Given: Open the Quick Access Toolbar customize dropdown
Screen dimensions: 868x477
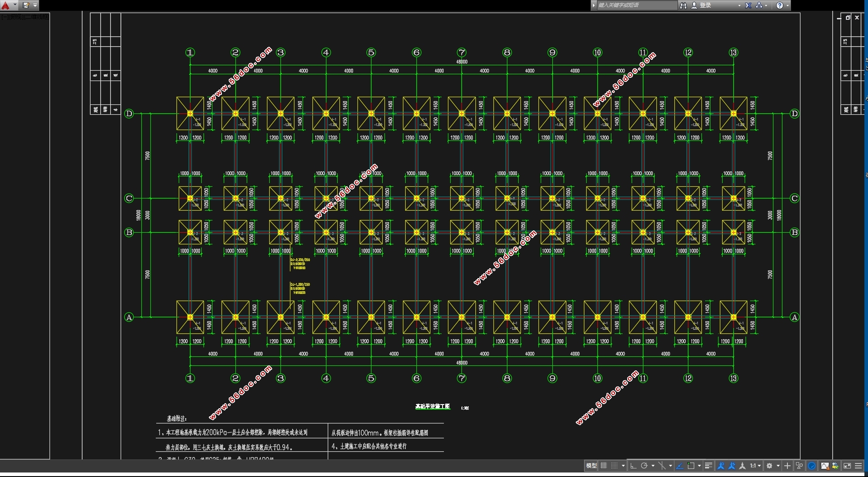Looking at the screenshot, I should (35, 5).
